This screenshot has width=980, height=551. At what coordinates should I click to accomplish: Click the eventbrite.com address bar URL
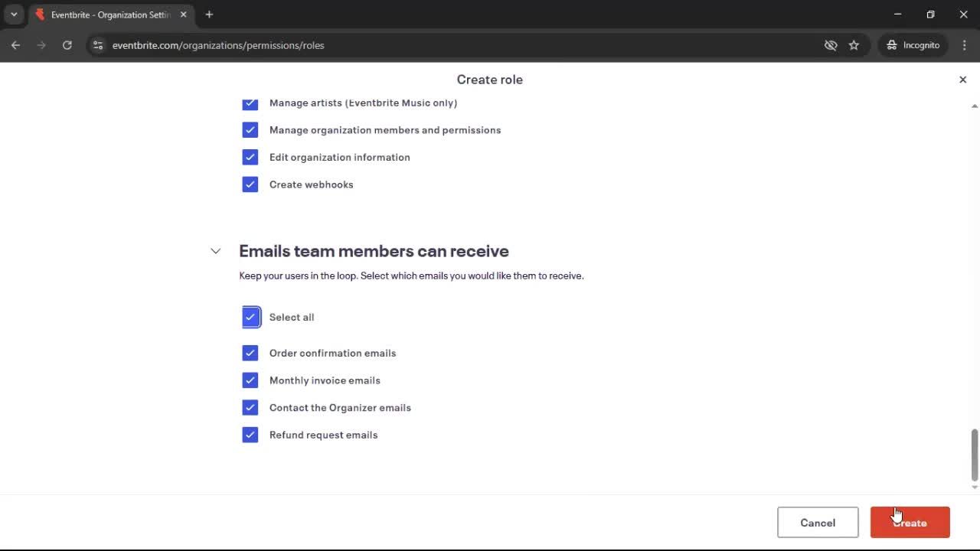coord(218,45)
